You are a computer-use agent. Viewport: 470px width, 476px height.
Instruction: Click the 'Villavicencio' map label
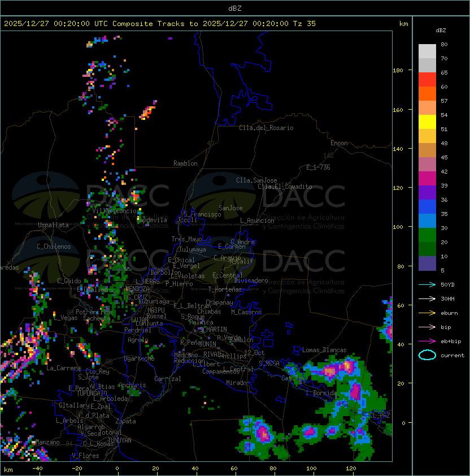tap(114, 211)
